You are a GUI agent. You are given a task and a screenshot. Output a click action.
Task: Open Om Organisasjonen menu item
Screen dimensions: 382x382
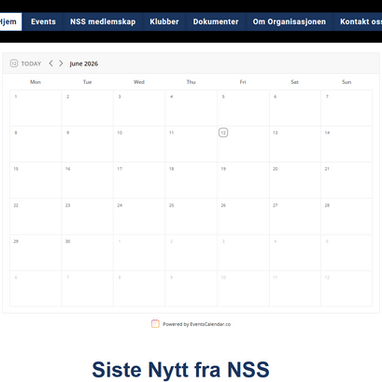click(x=289, y=22)
